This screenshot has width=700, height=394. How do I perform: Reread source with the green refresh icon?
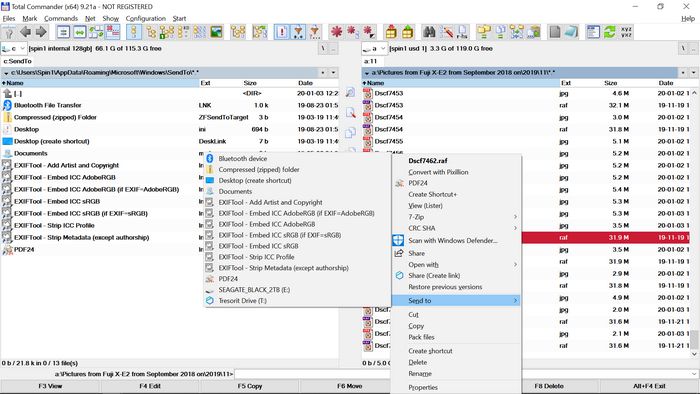tap(609, 32)
